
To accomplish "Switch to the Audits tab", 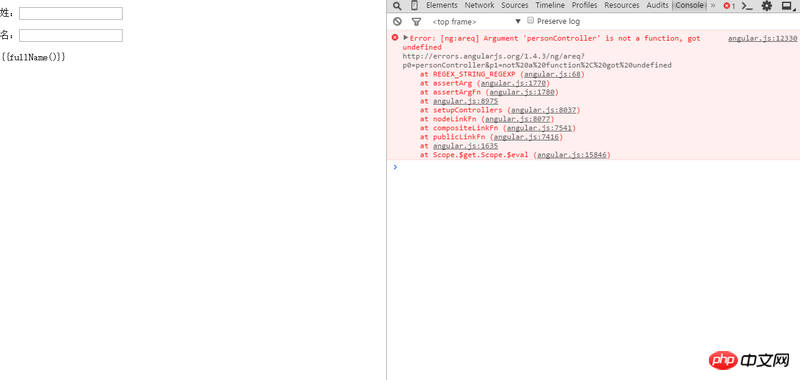I will pos(657,5).
